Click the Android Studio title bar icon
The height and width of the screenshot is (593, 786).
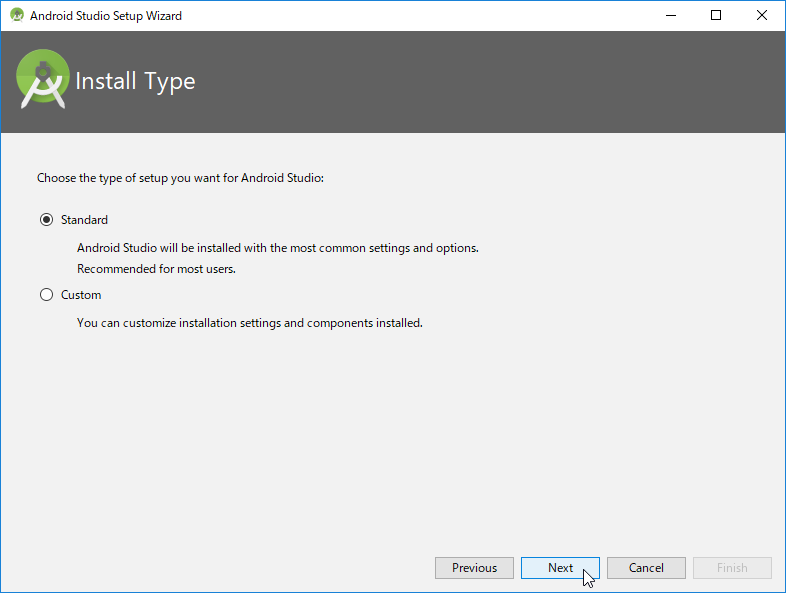[x=17, y=16]
